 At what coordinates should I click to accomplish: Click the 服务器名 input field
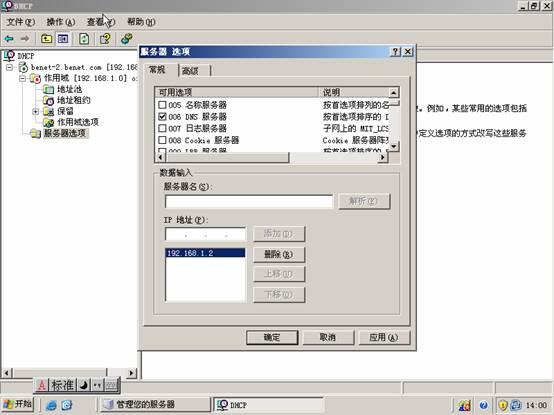point(249,202)
